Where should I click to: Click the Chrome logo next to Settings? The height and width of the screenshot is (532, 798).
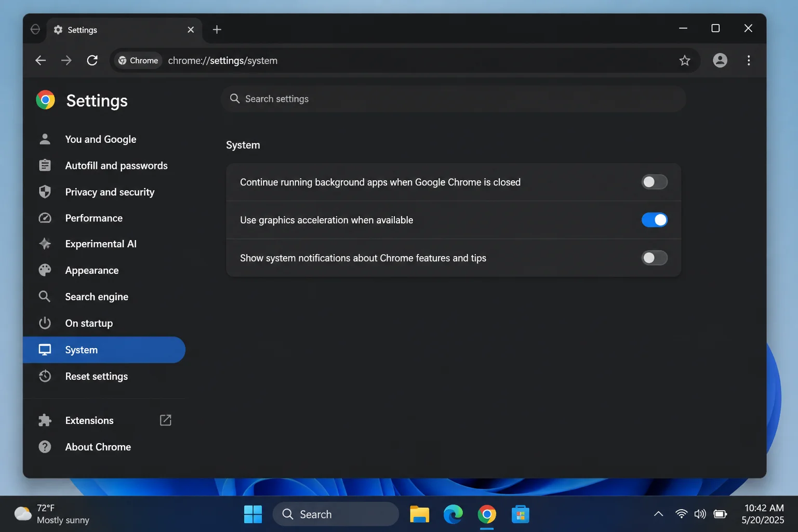tap(46, 100)
